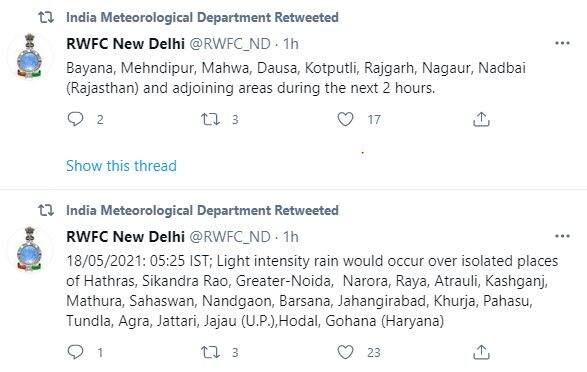The height and width of the screenshot is (372, 587).
Task: Share the Hathras rain forecast tweet
Action: pos(481,352)
